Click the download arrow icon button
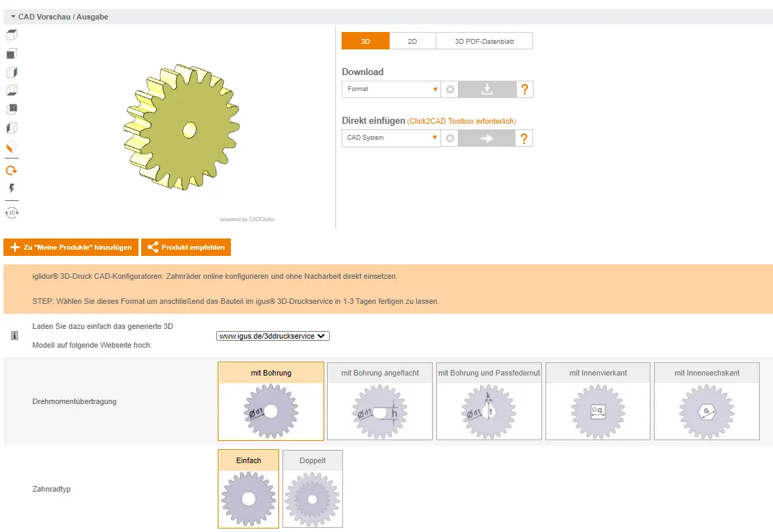The height and width of the screenshot is (532, 773). 487,89
